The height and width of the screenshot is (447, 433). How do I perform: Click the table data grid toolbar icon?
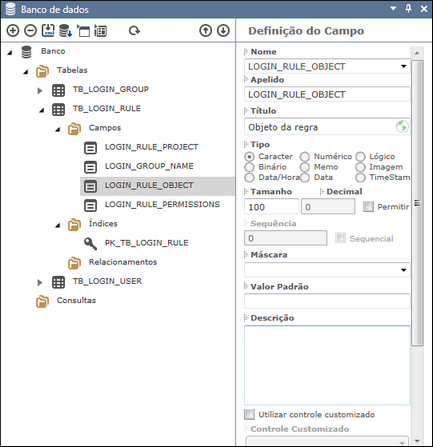click(x=100, y=31)
